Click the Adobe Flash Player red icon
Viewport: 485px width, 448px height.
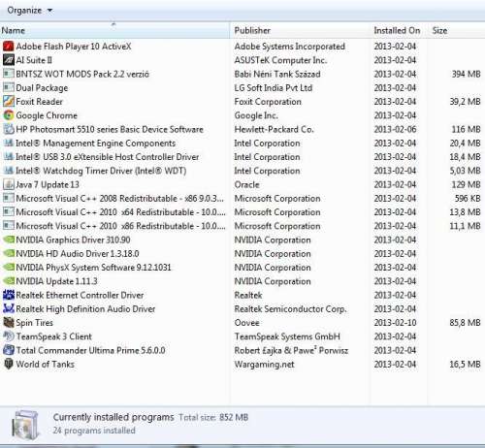point(9,47)
